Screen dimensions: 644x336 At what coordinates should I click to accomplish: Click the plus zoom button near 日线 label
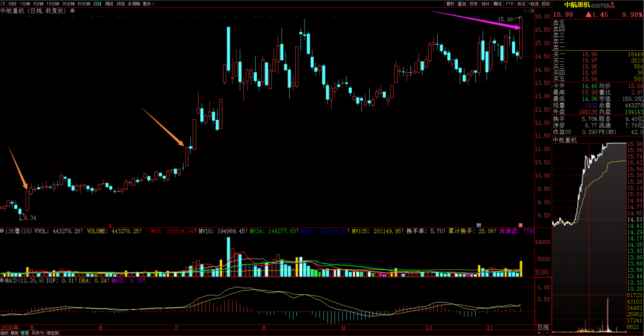click(x=539, y=333)
